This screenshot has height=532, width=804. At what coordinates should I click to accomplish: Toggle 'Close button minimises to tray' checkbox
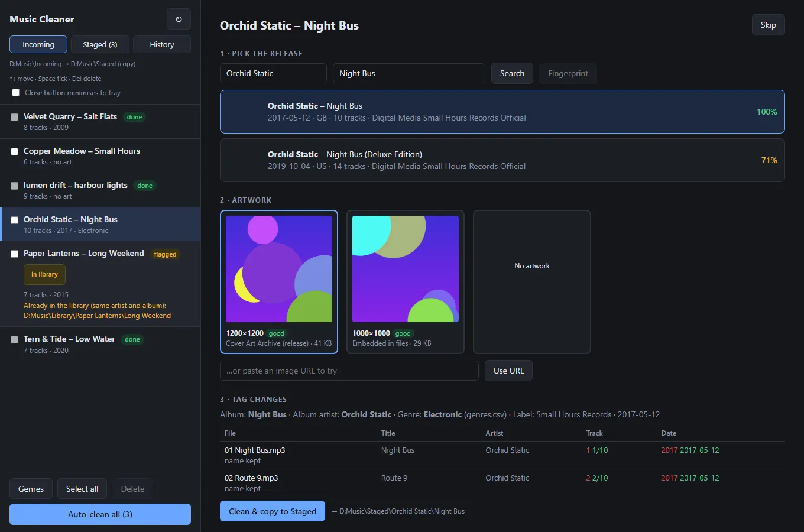coord(16,93)
